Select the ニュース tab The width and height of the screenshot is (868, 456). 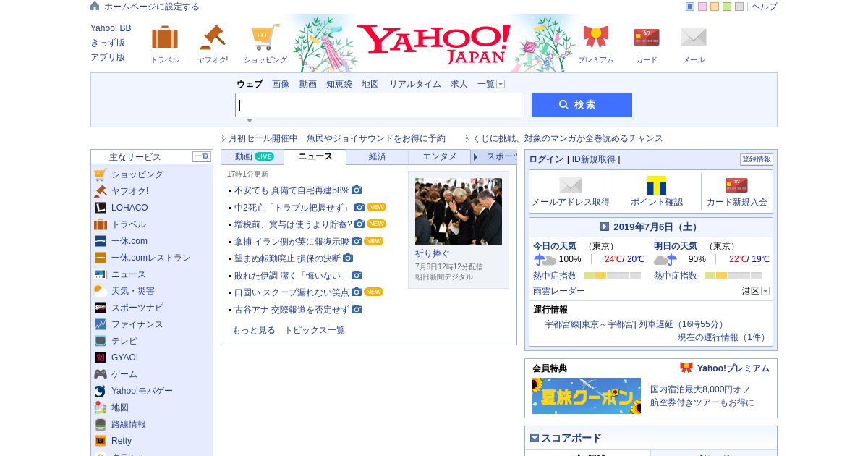pyautogui.click(x=315, y=156)
